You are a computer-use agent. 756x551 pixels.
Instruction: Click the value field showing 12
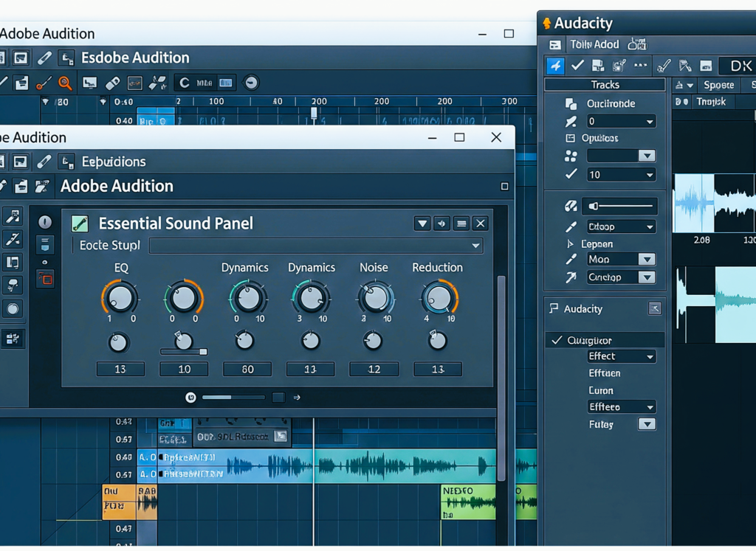point(374,369)
